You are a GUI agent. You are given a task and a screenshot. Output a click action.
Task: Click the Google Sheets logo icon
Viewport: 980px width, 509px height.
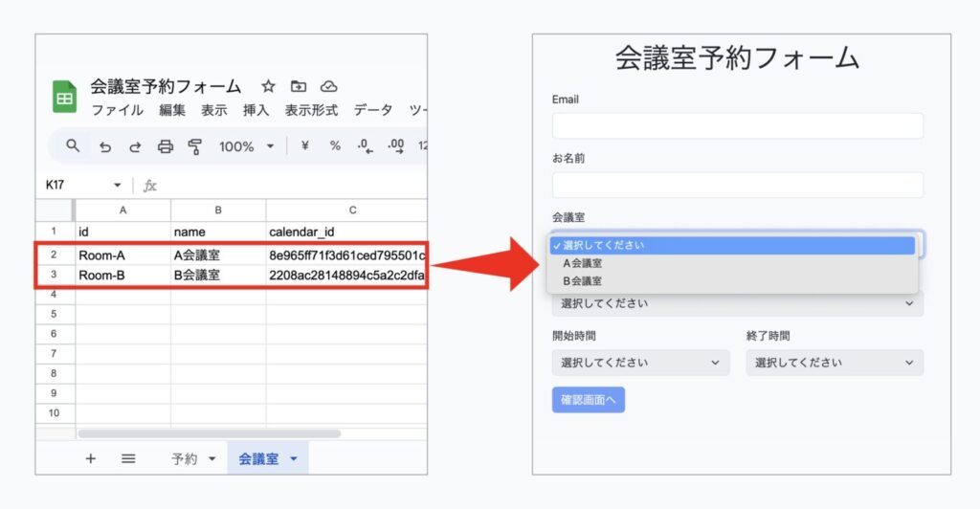point(64,97)
